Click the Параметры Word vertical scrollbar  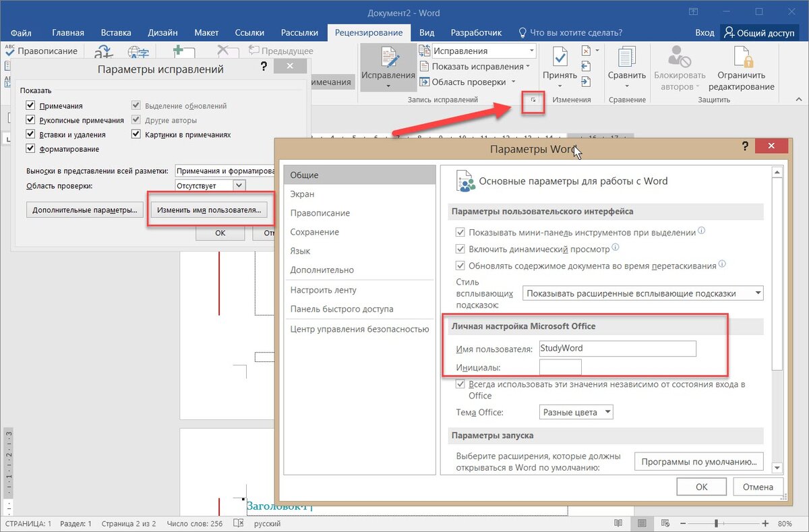coord(777,320)
